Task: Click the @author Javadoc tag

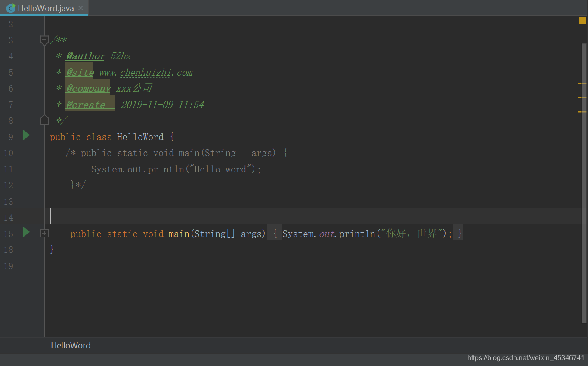Action: coord(86,56)
